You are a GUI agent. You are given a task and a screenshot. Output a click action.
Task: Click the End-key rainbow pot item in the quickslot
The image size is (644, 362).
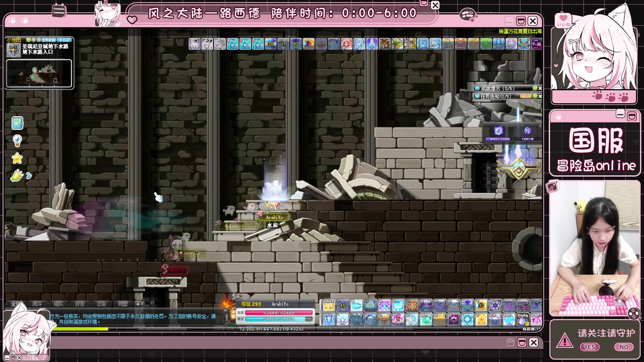pyautogui.click(x=523, y=319)
